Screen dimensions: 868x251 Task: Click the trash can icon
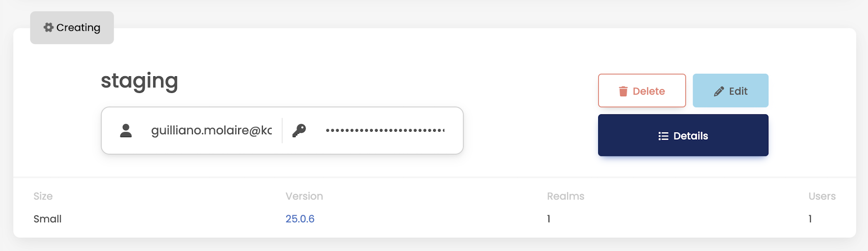[623, 91]
